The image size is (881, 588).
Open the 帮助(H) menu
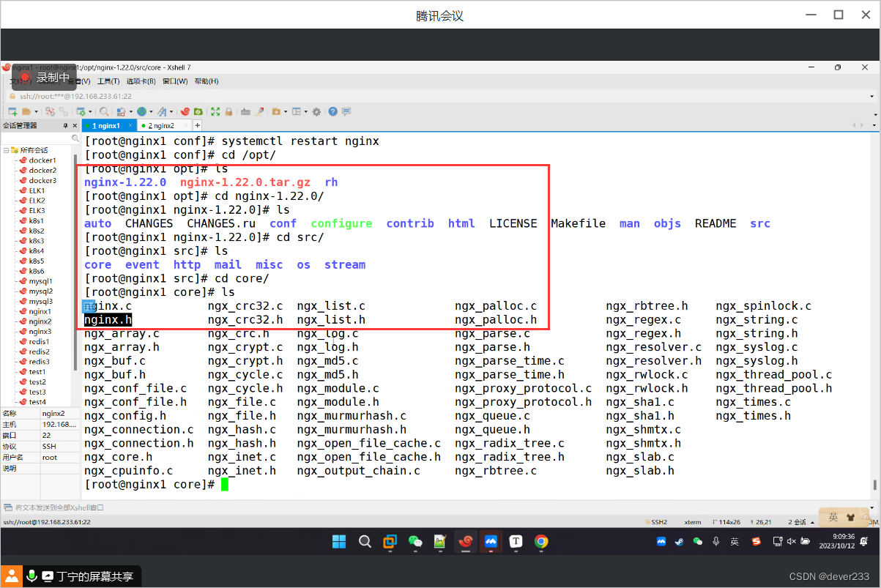tap(207, 81)
